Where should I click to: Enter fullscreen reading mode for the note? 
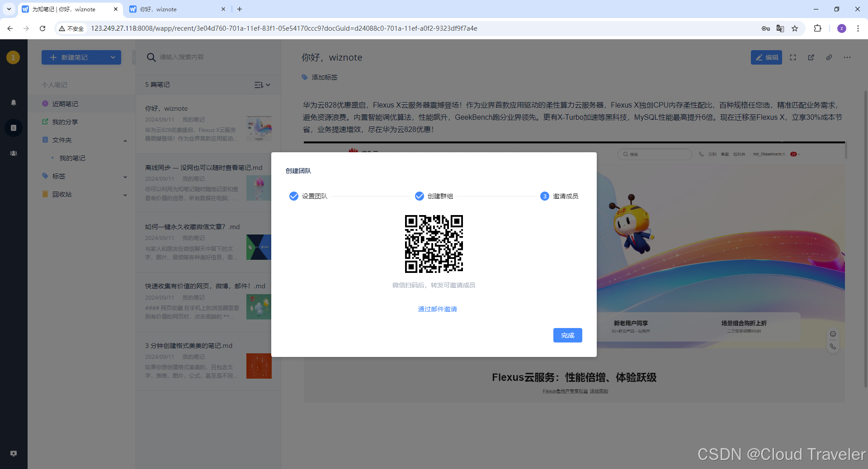tap(793, 57)
